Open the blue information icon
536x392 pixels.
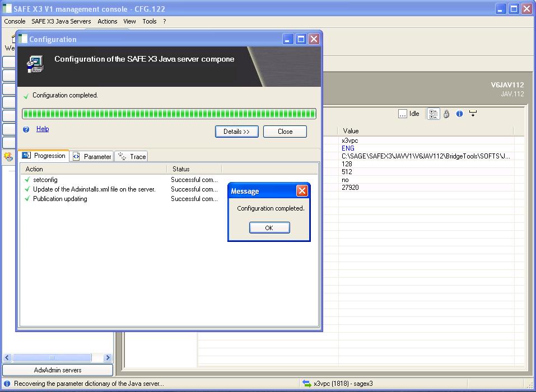click(459, 114)
